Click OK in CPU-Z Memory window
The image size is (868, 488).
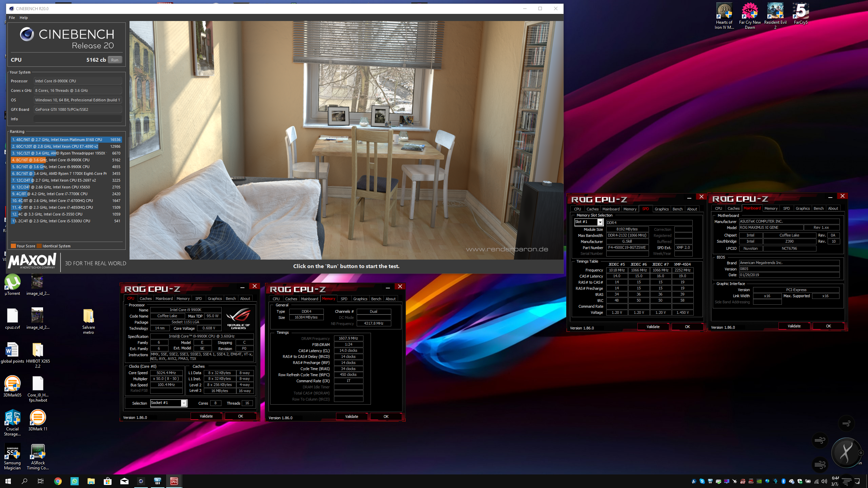pyautogui.click(x=386, y=416)
